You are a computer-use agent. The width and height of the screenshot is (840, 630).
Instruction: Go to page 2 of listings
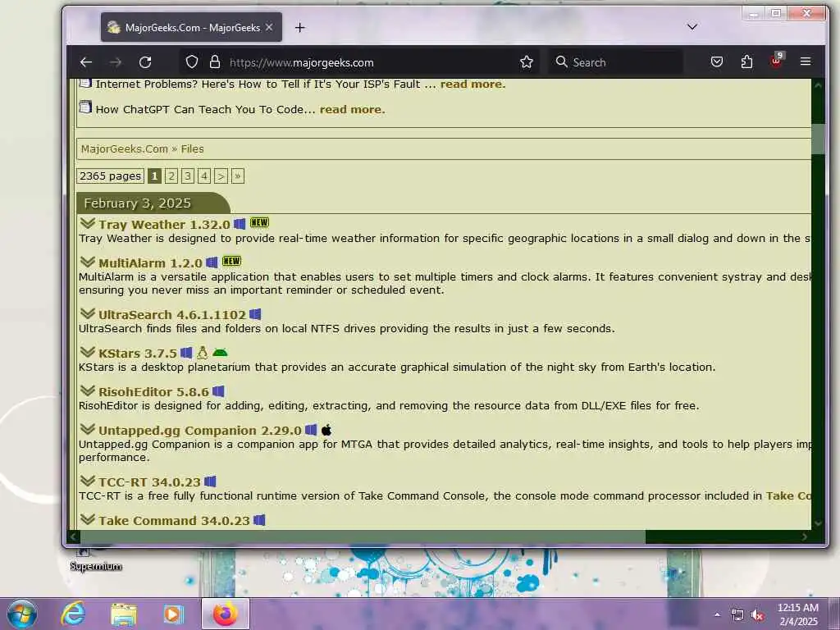[x=171, y=176]
